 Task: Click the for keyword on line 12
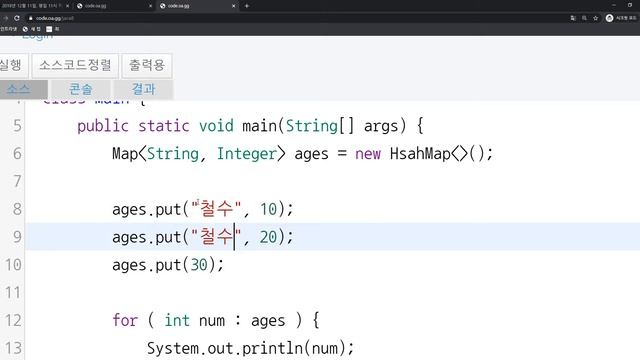125,320
